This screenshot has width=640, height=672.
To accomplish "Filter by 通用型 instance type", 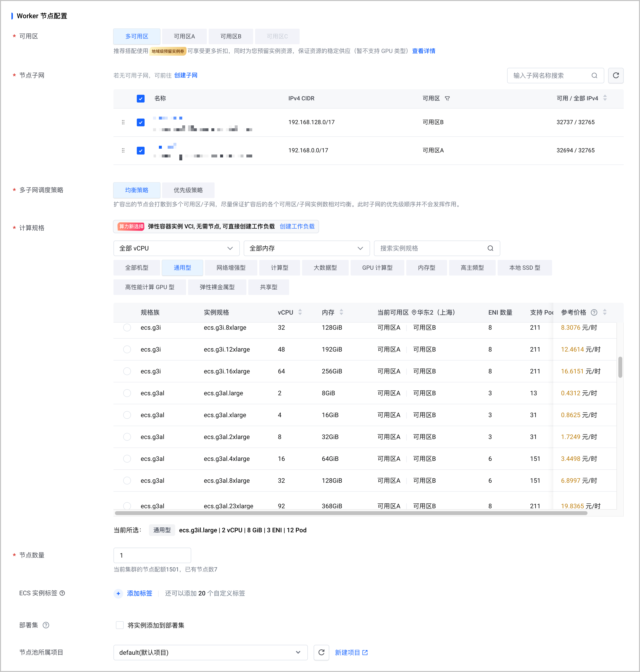I will pos(182,268).
